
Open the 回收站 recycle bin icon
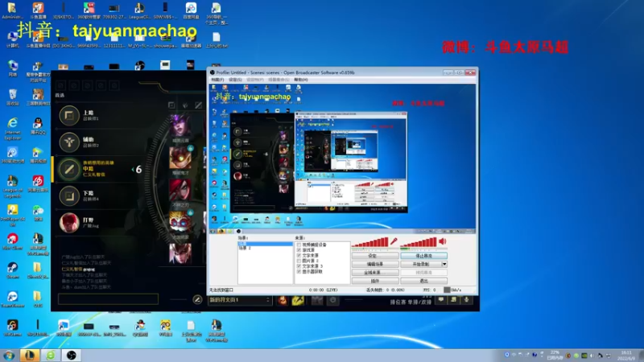click(x=12, y=97)
